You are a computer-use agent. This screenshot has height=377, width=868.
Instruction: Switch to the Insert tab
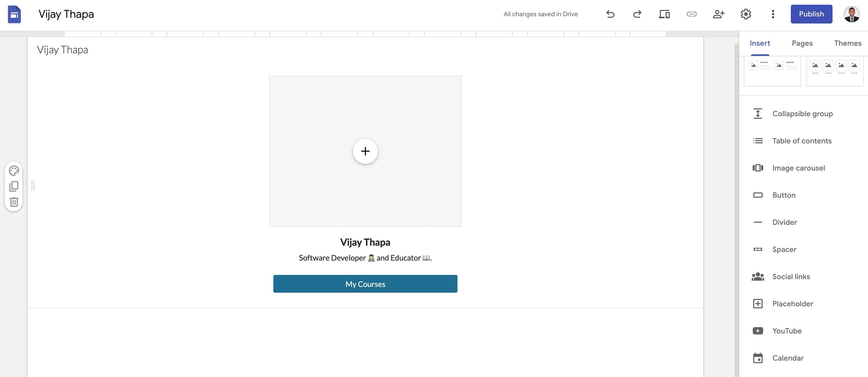pyautogui.click(x=760, y=43)
